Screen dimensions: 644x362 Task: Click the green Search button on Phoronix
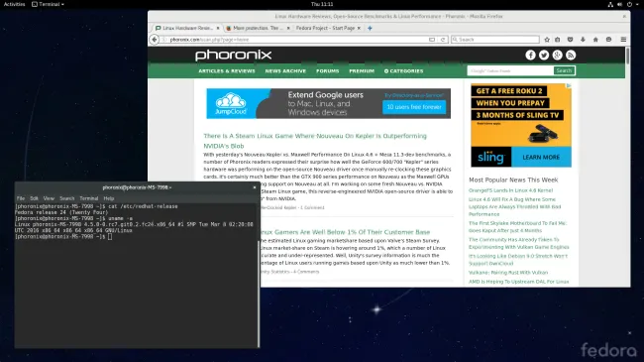564,70
